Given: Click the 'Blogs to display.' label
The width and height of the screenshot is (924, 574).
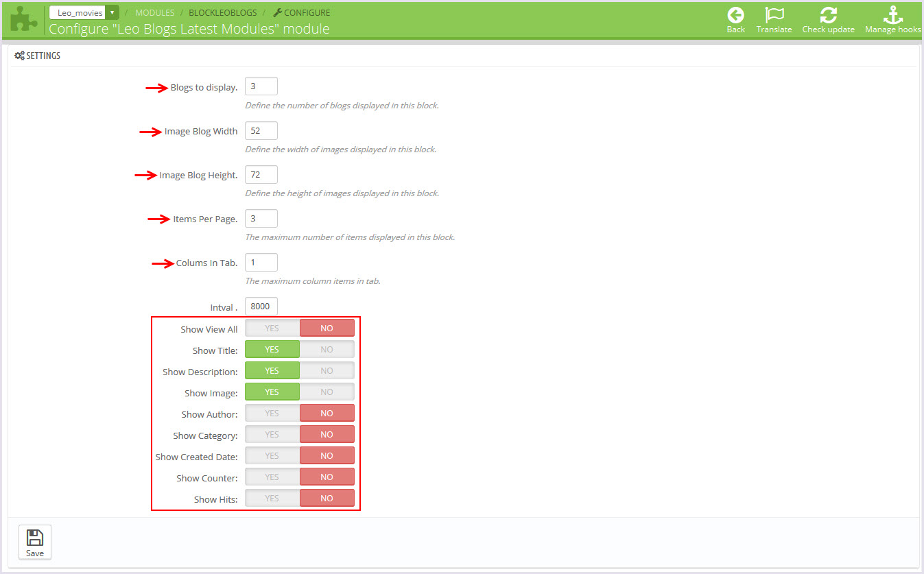Looking at the screenshot, I should point(204,88).
